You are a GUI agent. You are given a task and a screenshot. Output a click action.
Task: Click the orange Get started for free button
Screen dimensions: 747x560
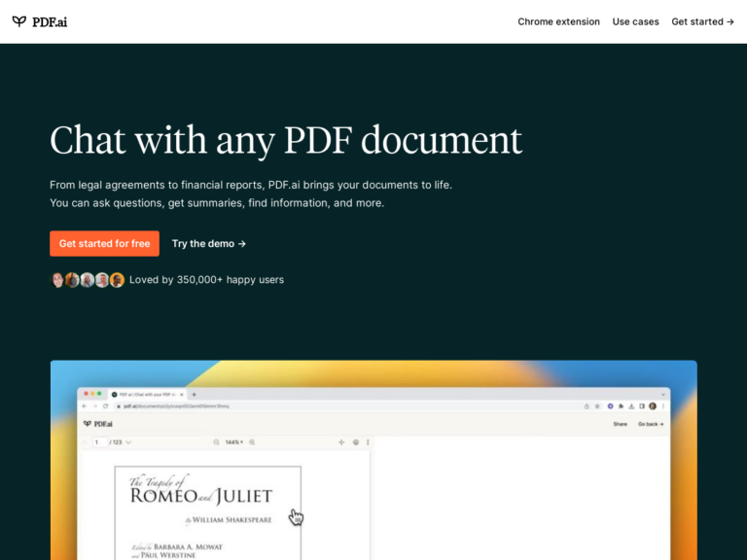click(104, 243)
